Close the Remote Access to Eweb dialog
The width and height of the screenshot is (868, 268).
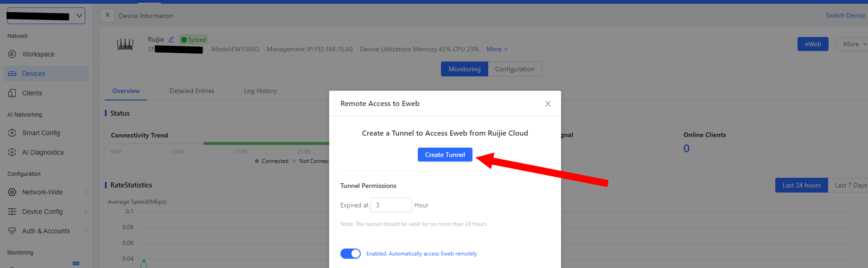tap(548, 104)
